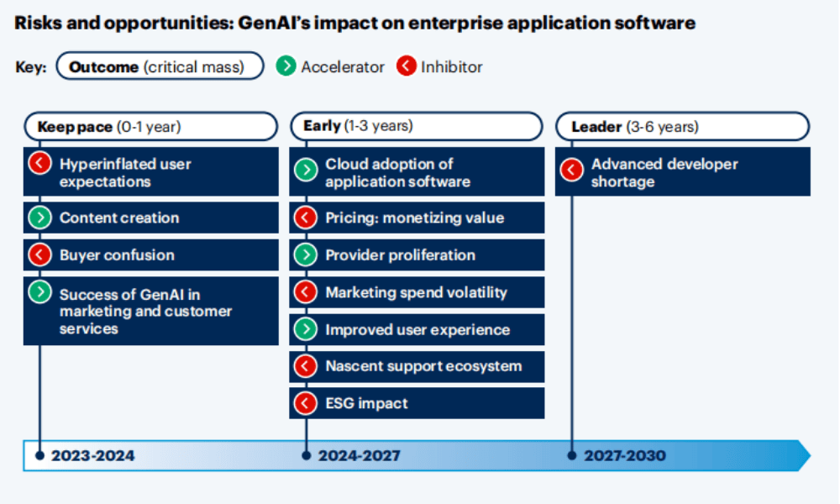Viewport: 840px width, 504px height.
Task: Click the green chevron beside Improved user experience
Action: (305, 329)
